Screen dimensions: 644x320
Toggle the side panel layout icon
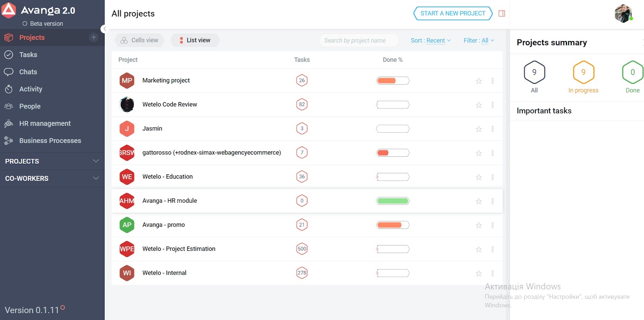click(502, 14)
